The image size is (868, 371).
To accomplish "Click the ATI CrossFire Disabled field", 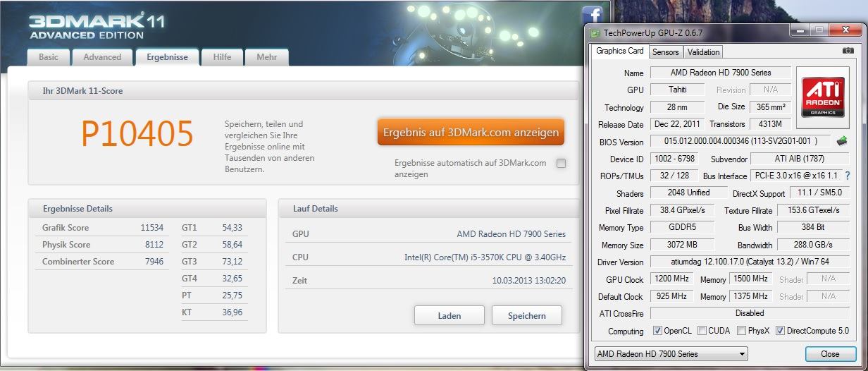I will 750,313.
